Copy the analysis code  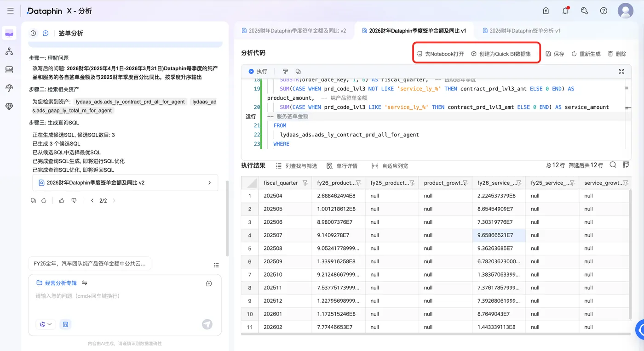(298, 72)
